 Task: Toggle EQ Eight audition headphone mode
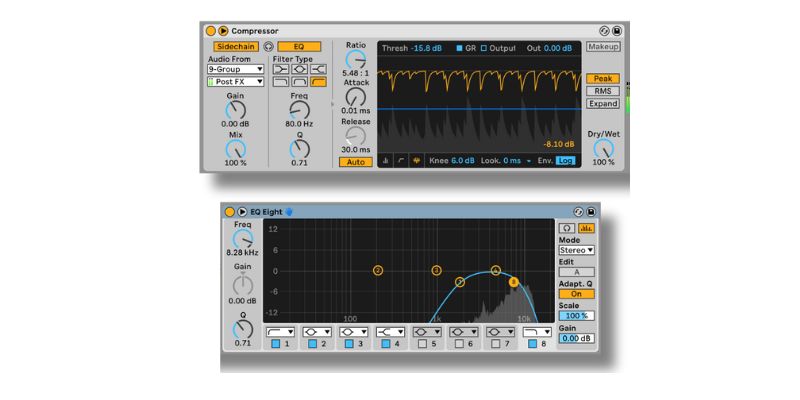pyautogui.click(x=567, y=228)
